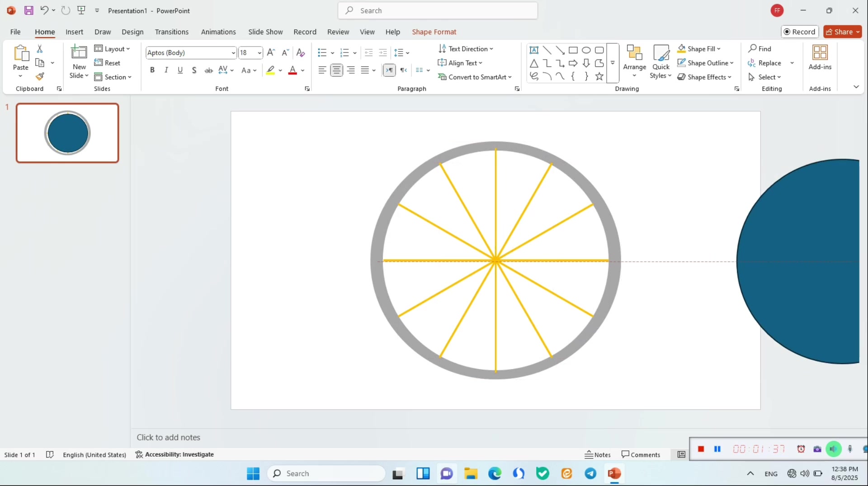Screen dimensions: 868x486
Task: Click the Save icon in title bar
Action: coord(28,10)
